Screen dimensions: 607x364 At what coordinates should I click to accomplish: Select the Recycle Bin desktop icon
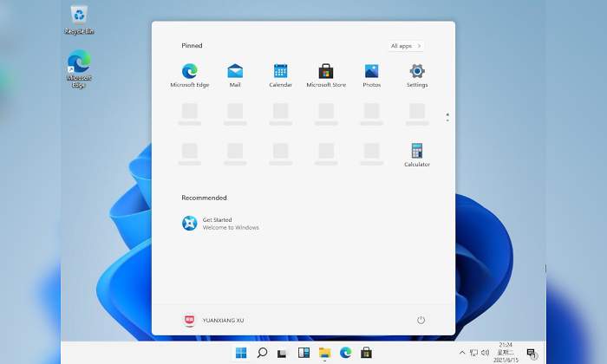click(x=79, y=19)
